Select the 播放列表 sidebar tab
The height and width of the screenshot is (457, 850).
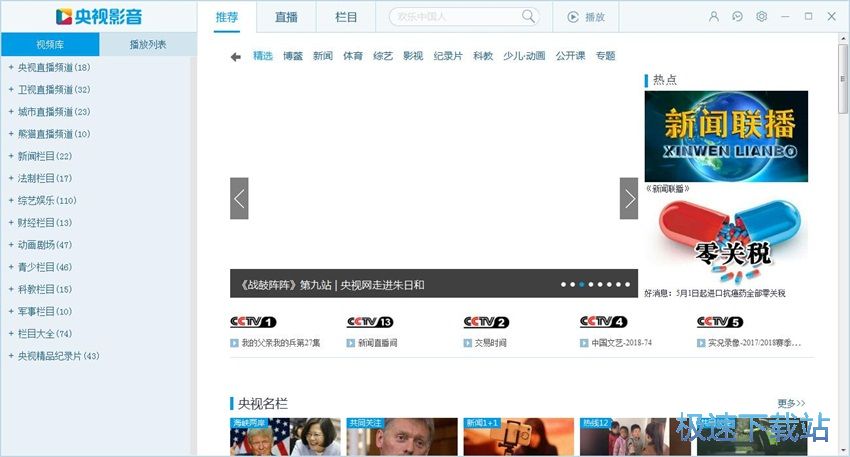click(x=147, y=44)
